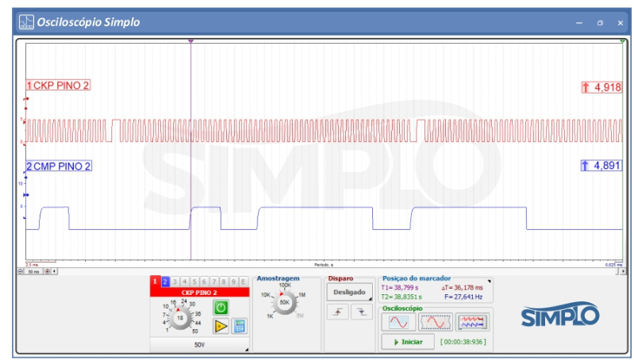Click the 100K sampling rate label
Viewport: 634px width, 364px height.
pyautogui.click(x=285, y=285)
